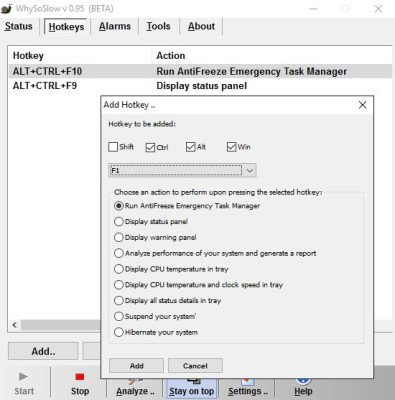
Task: Switch to the Status tab
Action: tap(19, 26)
